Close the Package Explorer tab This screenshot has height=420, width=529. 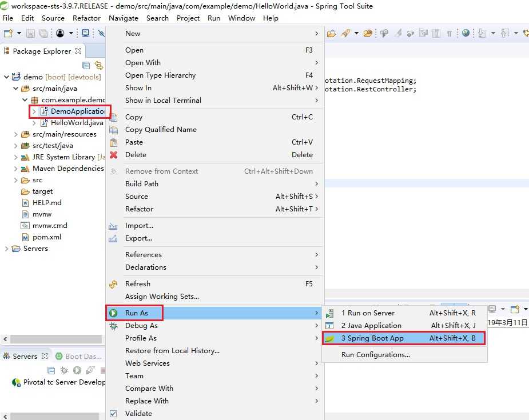[x=78, y=51]
